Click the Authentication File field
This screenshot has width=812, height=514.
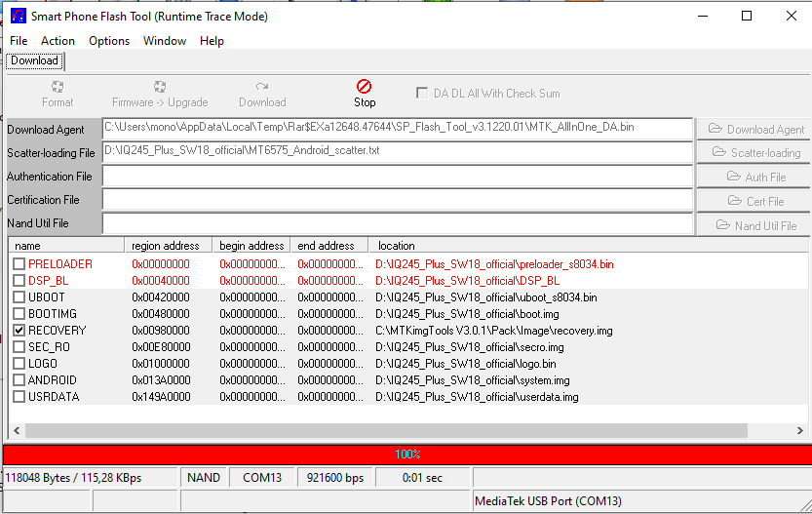point(397,177)
